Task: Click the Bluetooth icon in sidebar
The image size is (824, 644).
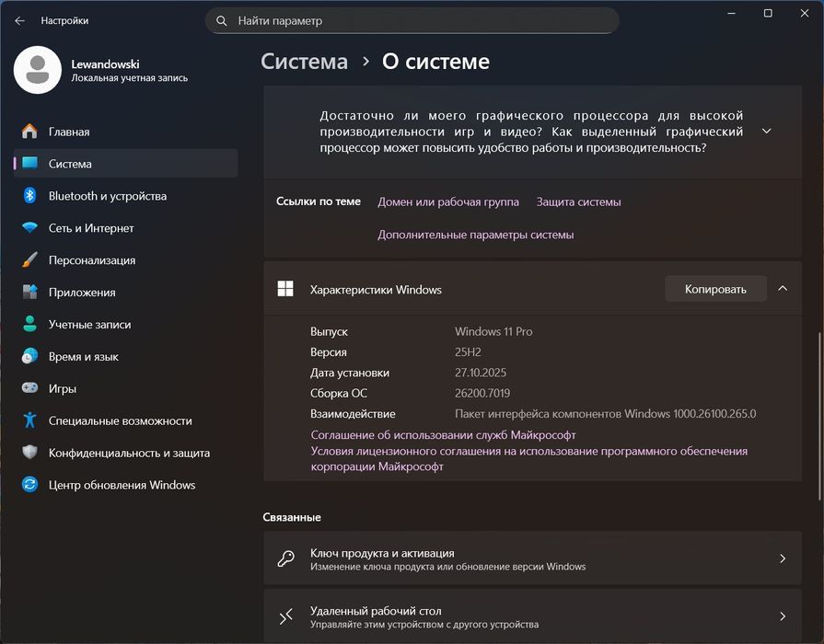Action: click(30, 195)
